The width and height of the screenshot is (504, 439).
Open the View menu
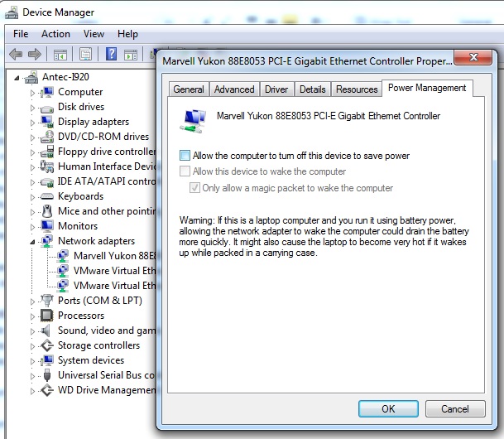94,34
